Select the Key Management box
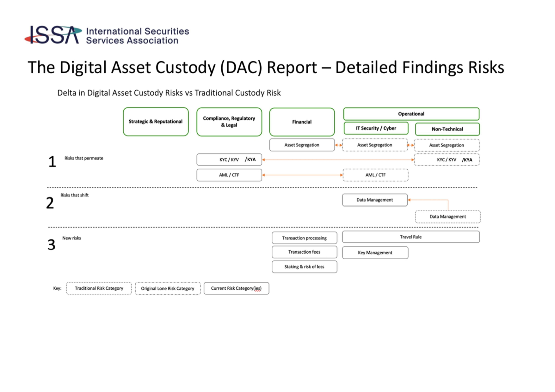 click(375, 253)
